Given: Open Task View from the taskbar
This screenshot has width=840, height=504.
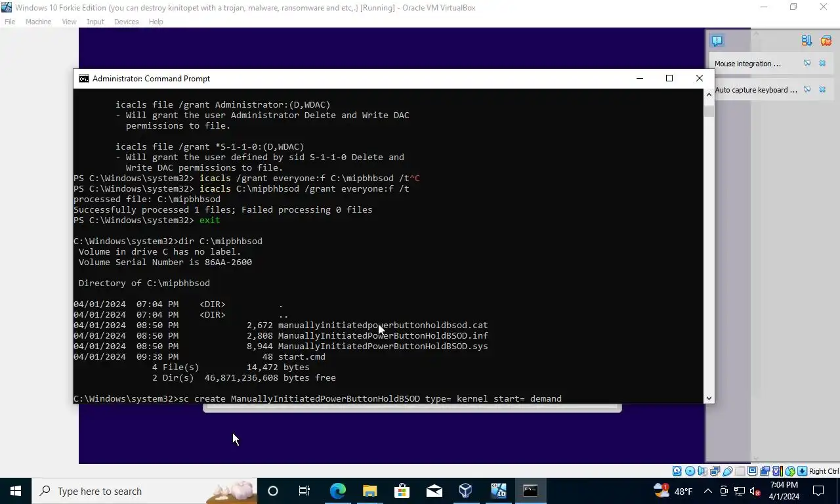Looking at the screenshot, I should click(x=304, y=491).
